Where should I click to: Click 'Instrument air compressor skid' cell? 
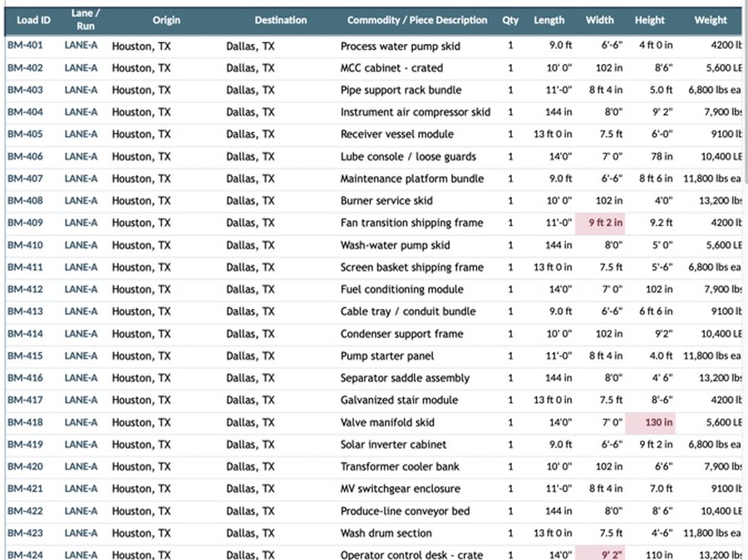click(x=416, y=112)
